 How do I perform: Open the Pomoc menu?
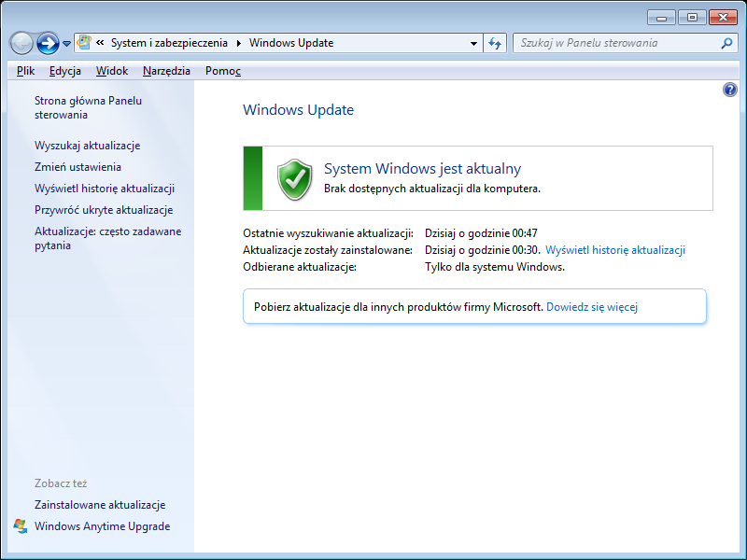tap(223, 71)
